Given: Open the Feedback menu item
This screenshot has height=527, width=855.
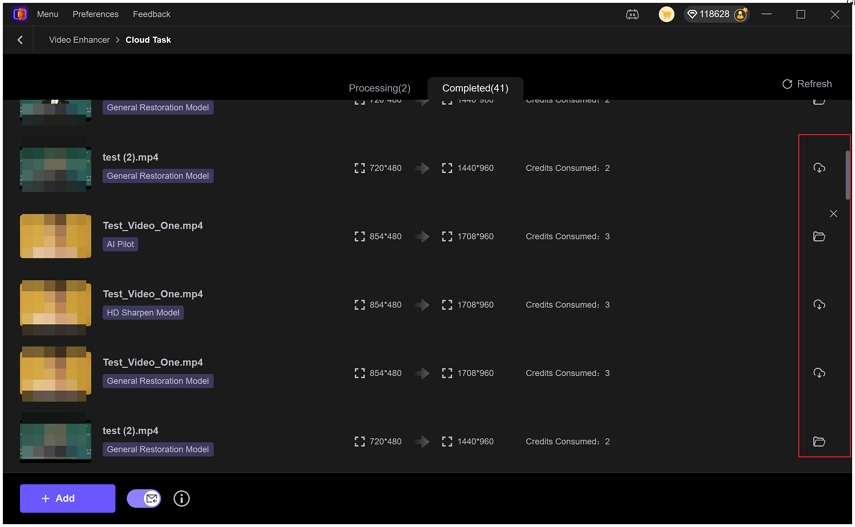Looking at the screenshot, I should 152,14.
